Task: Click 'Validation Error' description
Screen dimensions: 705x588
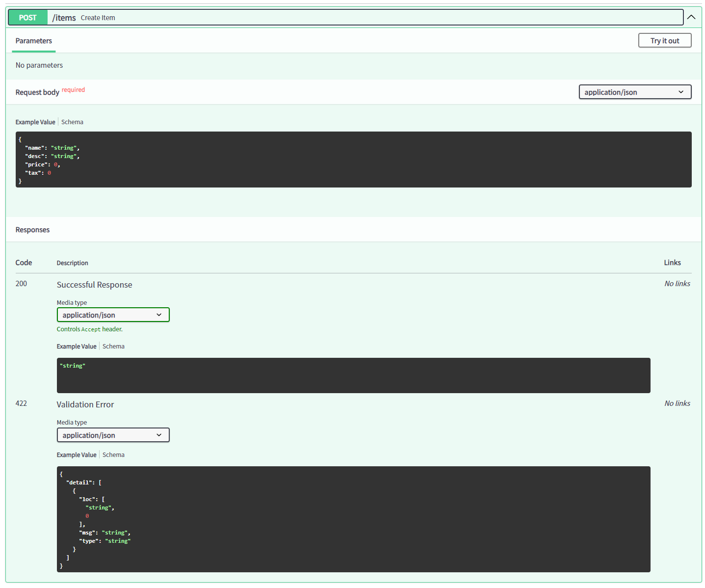Action: coord(85,404)
